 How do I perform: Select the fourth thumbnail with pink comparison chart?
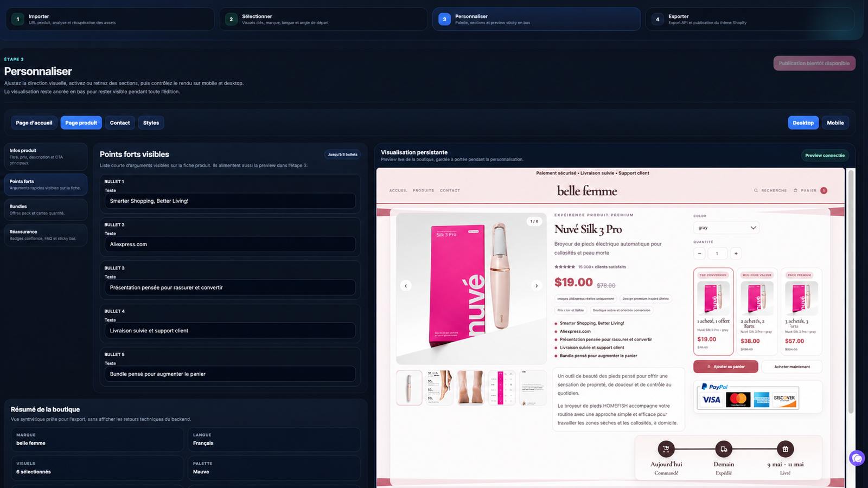click(x=502, y=388)
